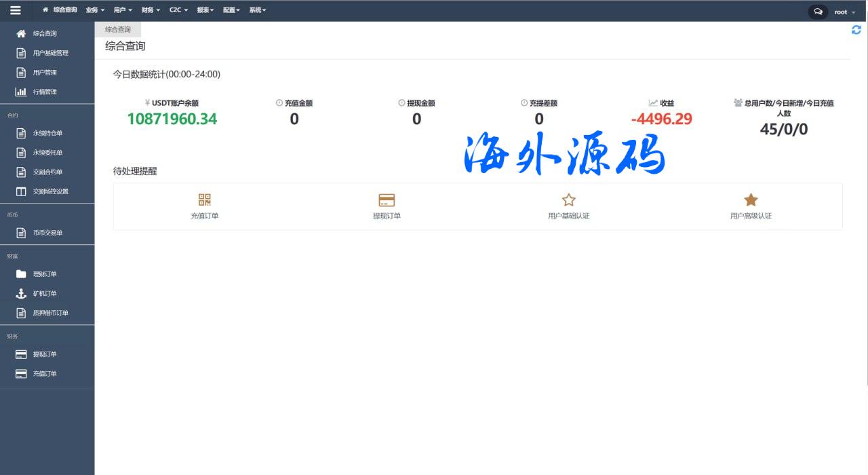Open the C2C dropdown menu
The width and height of the screenshot is (868, 475).
point(178,10)
